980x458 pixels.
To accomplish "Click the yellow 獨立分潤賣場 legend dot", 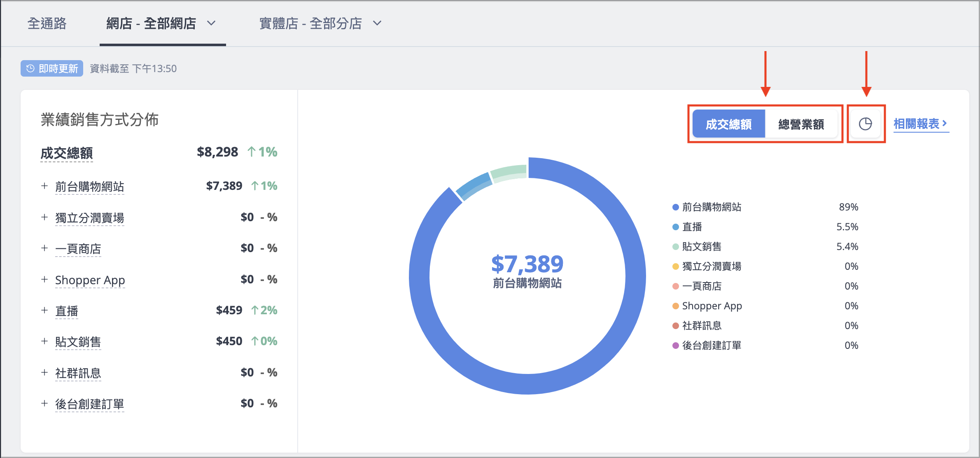I will pyautogui.click(x=675, y=266).
